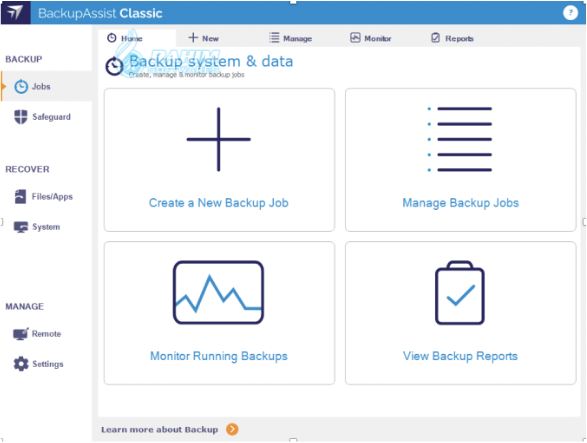Open the Monitor tab

click(x=371, y=38)
